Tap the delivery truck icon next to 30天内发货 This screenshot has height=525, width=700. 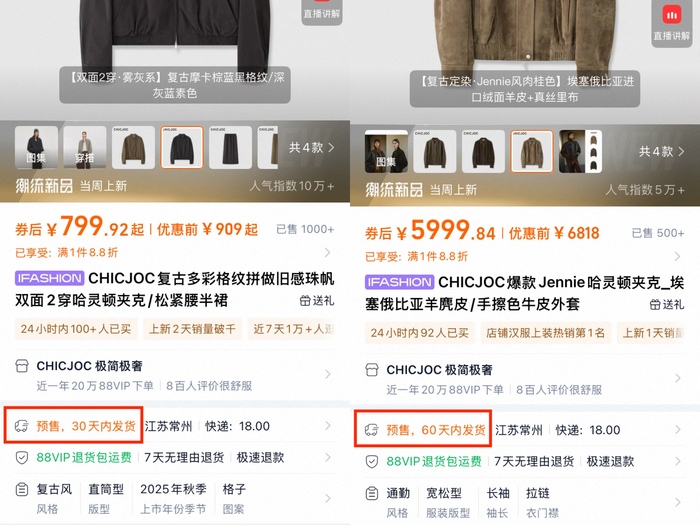pos(21,426)
